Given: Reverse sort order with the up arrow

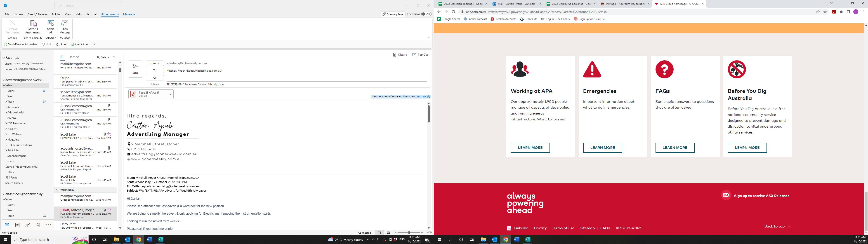Looking at the screenshot, I should [114, 57].
